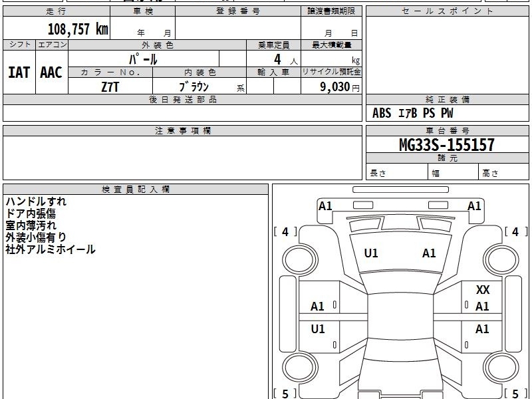This screenshot has width=532, height=399.
Task: Click the 諸元 header
Action: point(447,158)
